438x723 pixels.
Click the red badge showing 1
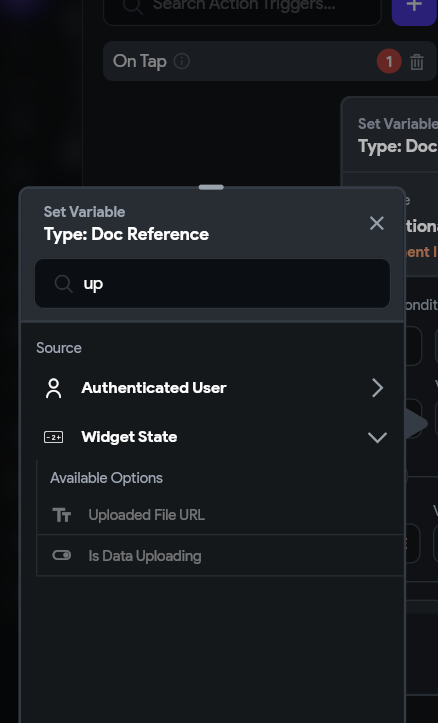[x=389, y=61]
